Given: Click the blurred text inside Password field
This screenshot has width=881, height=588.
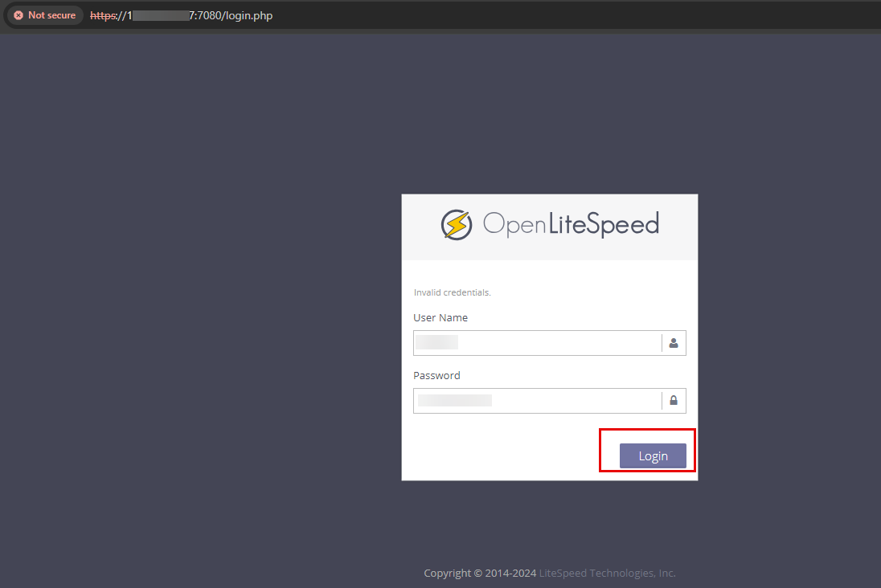Looking at the screenshot, I should [x=454, y=401].
